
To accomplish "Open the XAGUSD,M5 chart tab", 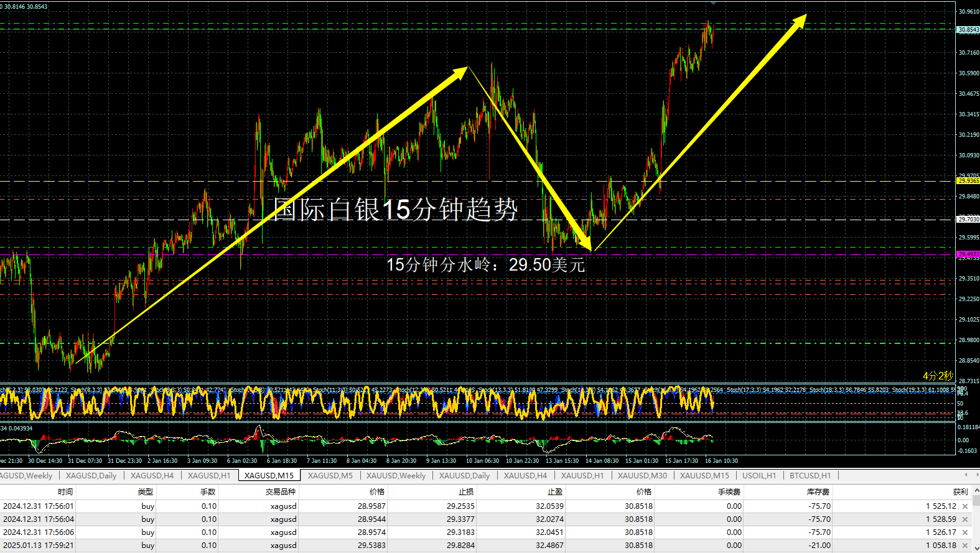I will click(x=330, y=476).
